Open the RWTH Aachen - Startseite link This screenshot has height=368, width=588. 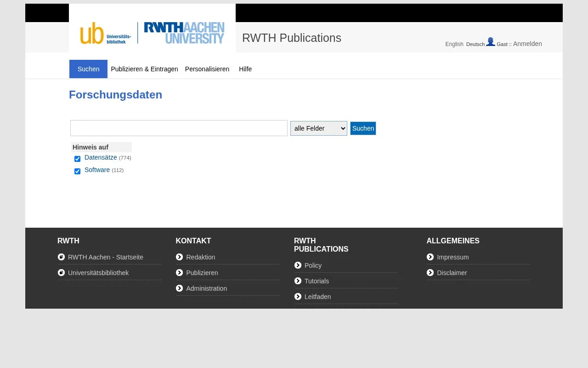coord(106,257)
